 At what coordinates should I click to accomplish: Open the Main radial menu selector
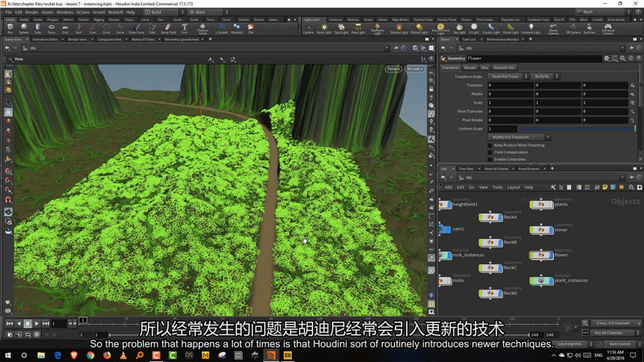click(x=208, y=13)
